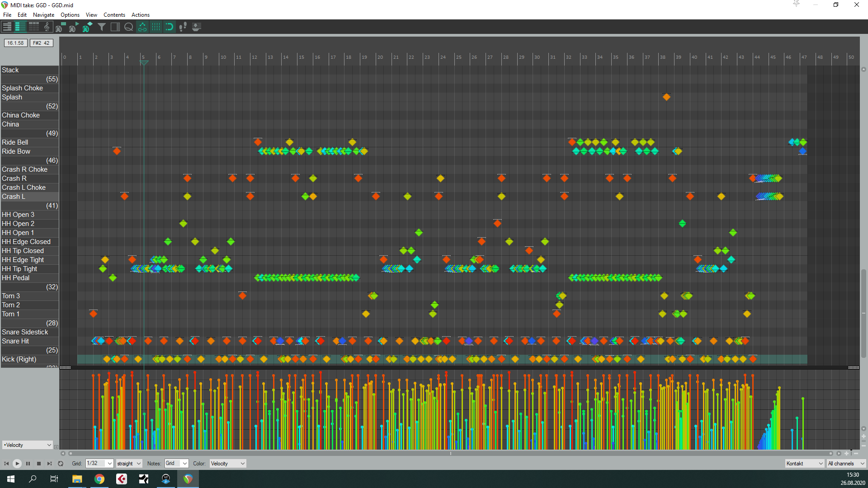
Task: Click the step input footprints icon
Action: 183,27
